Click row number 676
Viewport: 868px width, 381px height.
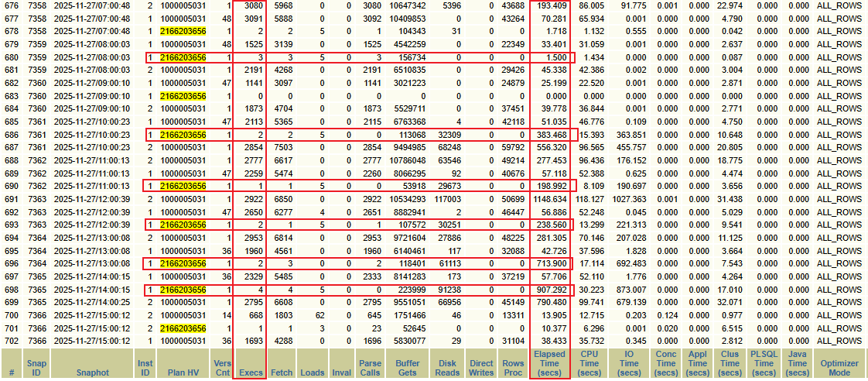coord(11,5)
